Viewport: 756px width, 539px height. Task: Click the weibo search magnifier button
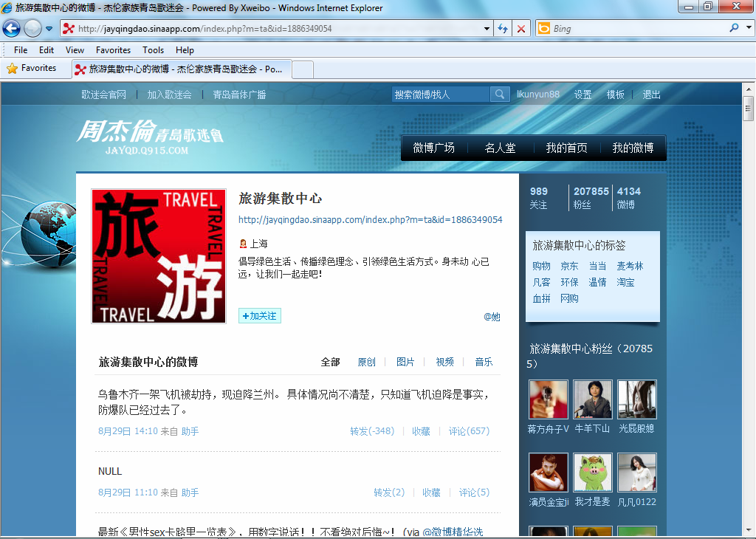point(500,95)
